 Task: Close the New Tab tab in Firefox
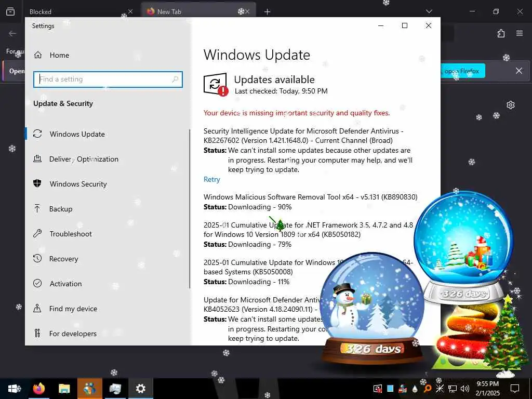(x=247, y=11)
